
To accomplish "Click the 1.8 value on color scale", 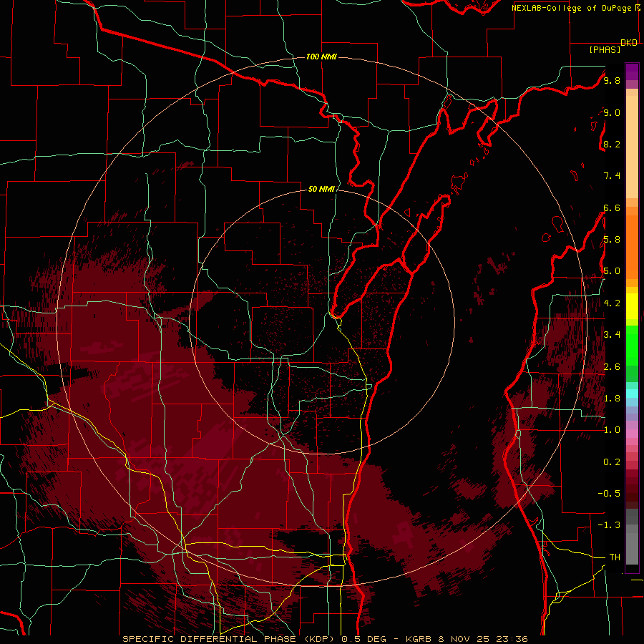I will (612, 399).
